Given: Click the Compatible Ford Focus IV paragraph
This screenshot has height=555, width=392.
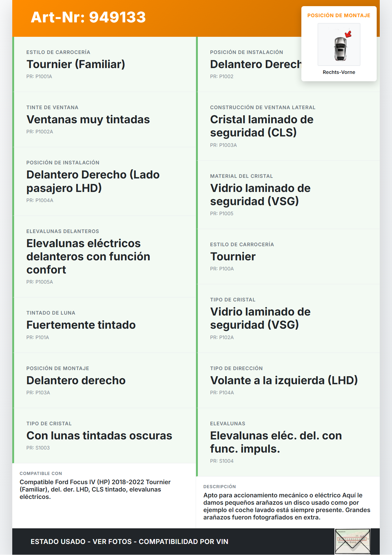Looking at the screenshot, I should click(95, 489).
